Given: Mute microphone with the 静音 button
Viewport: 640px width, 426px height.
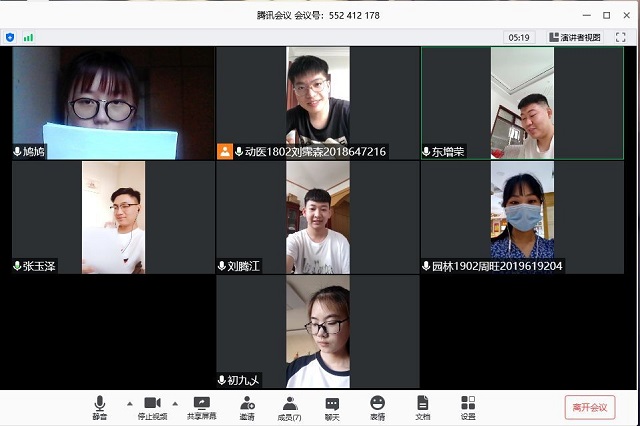Looking at the screenshot, I should [99, 408].
